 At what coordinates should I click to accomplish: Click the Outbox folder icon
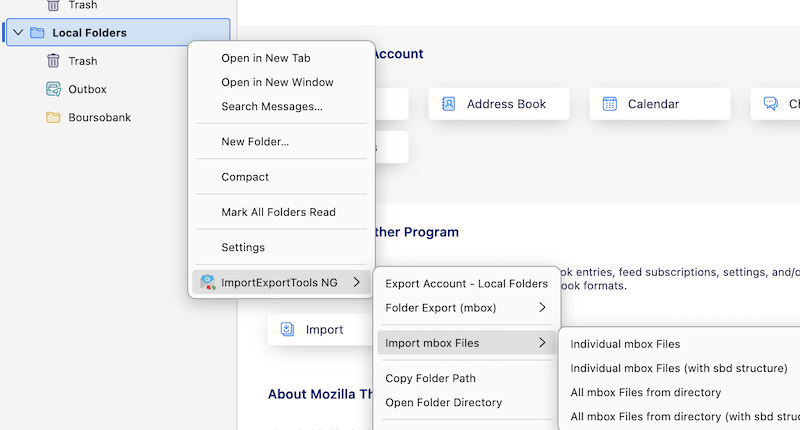tap(53, 89)
